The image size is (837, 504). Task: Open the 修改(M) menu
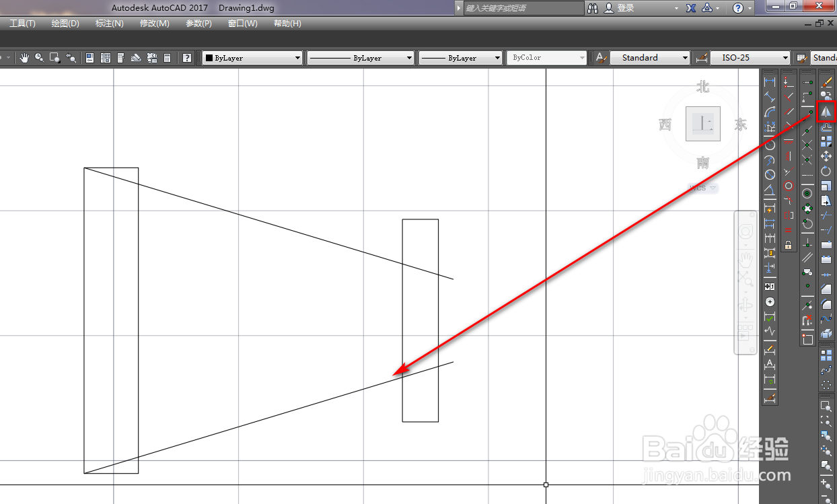pos(155,24)
